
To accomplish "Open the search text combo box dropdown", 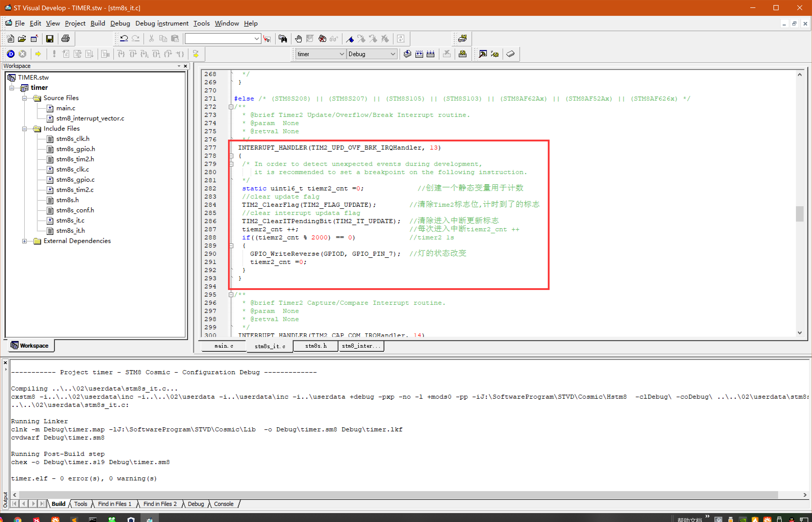I will (257, 39).
